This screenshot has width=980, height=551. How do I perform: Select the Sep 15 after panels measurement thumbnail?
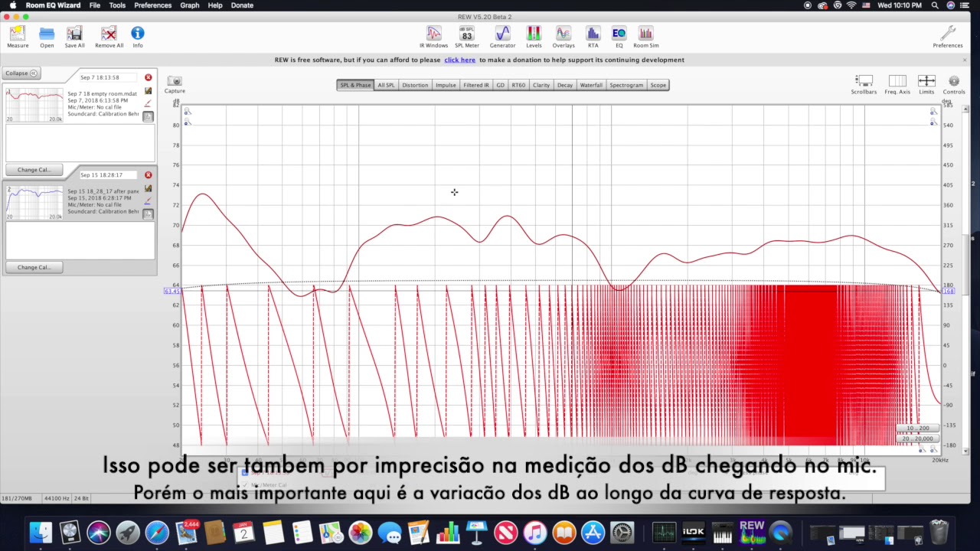click(34, 203)
